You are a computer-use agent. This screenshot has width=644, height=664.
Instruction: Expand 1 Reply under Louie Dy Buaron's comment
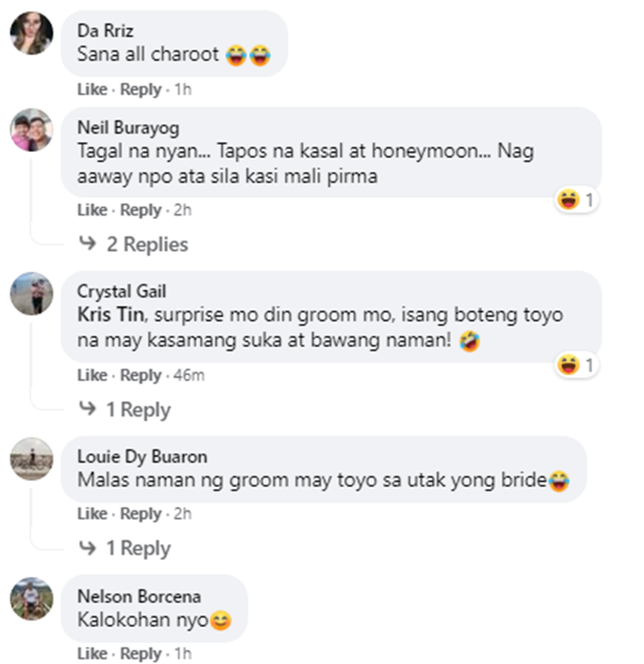(x=125, y=548)
